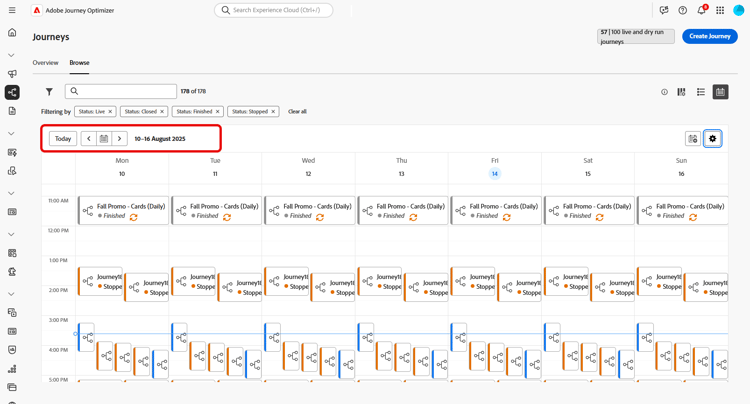Open calendar settings gear icon
This screenshot has height=404, width=750.
click(713, 139)
